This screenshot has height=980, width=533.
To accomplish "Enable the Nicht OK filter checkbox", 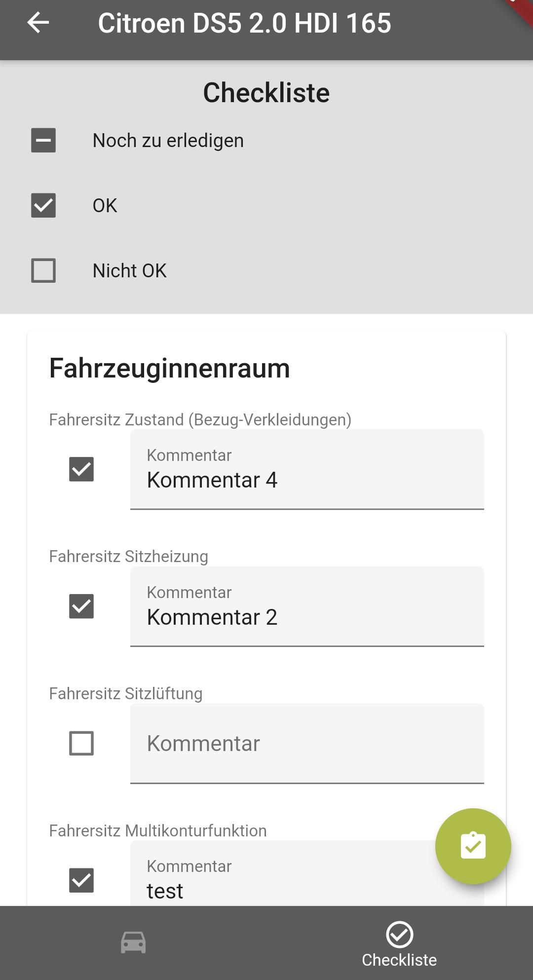I will (x=43, y=270).
